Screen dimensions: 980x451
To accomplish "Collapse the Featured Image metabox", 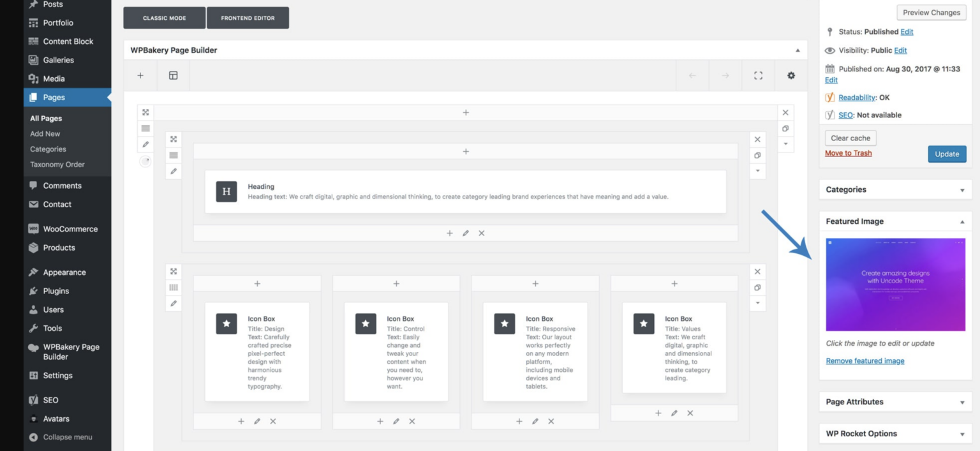I will coord(962,222).
